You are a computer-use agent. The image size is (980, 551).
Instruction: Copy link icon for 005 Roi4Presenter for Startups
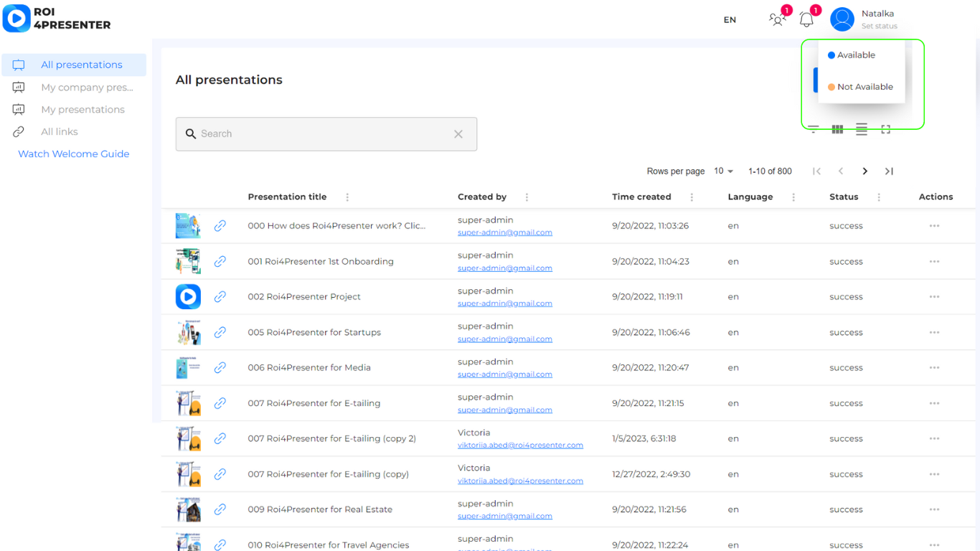coord(220,332)
